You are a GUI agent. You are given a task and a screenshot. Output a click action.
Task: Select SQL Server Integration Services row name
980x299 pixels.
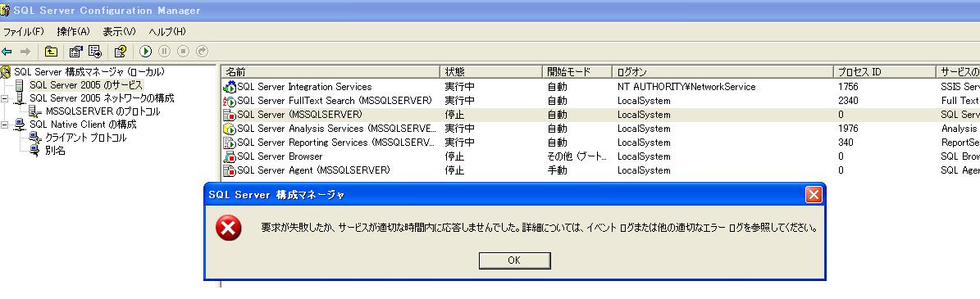tap(304, 87)
